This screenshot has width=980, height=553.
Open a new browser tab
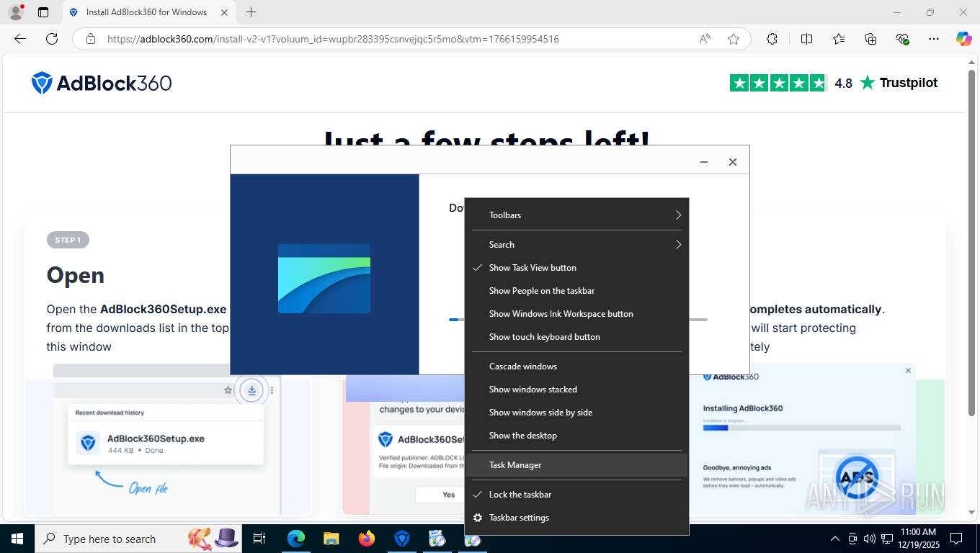tap(251, 12)
